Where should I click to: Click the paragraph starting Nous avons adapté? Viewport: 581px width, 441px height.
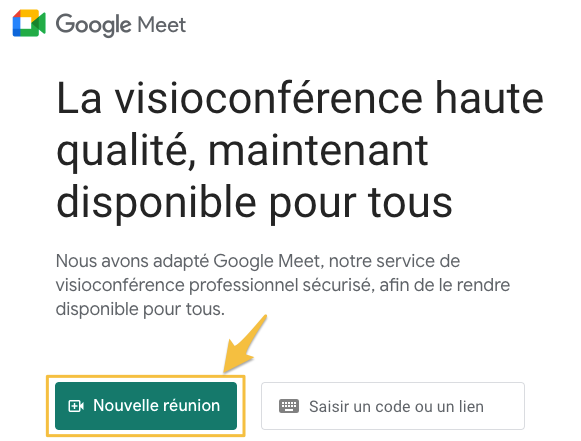(x=283, y=285)
